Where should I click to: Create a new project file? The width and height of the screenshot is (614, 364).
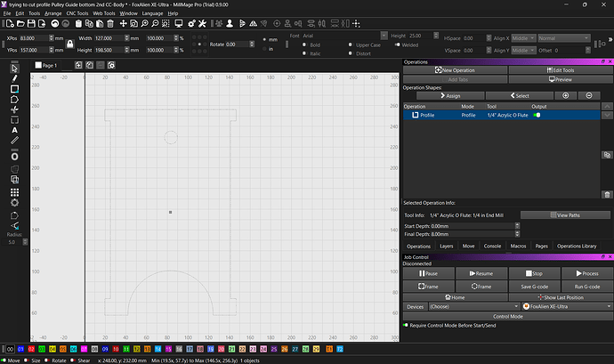pyautogui.click(x=10, y=23)
